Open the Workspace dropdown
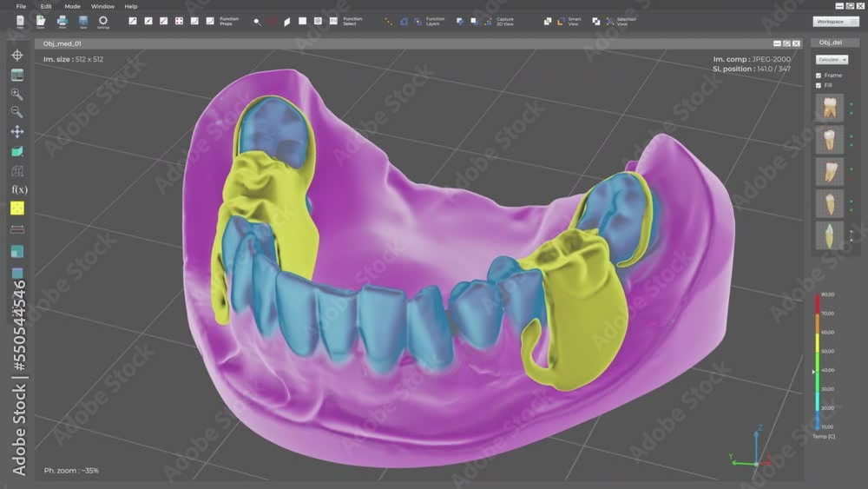 836,22
